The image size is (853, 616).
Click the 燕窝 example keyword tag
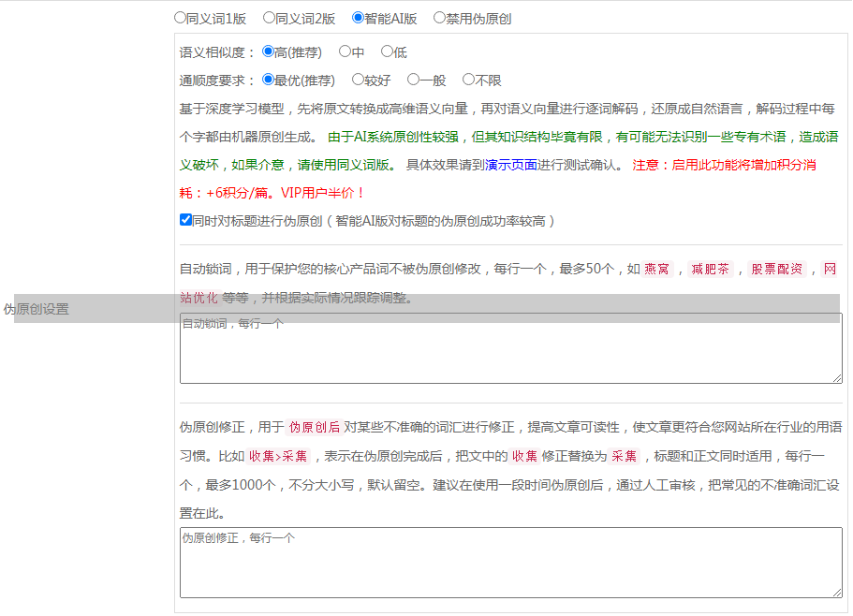(657, 270)
